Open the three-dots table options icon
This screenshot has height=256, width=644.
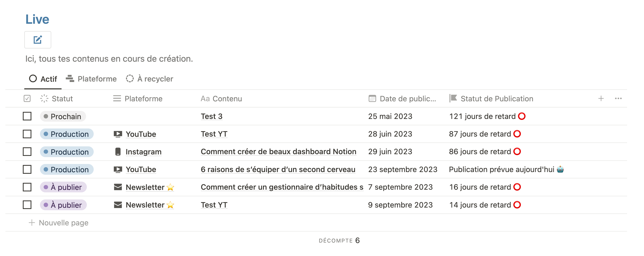click(x=618, y=99)
